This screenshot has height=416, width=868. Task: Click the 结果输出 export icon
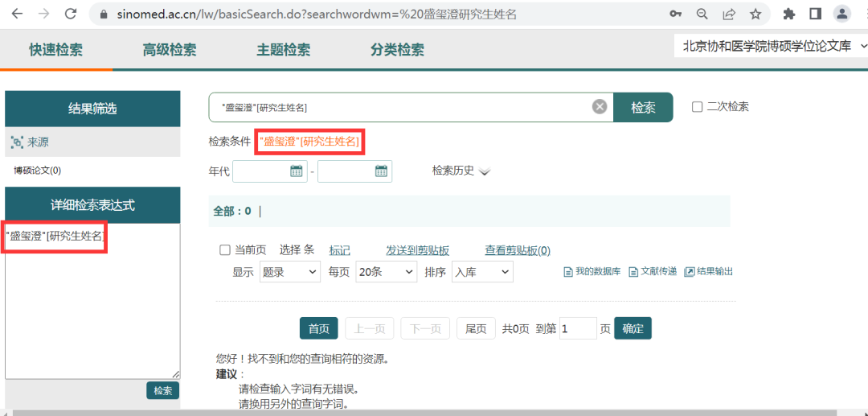(x=689, y=272)
